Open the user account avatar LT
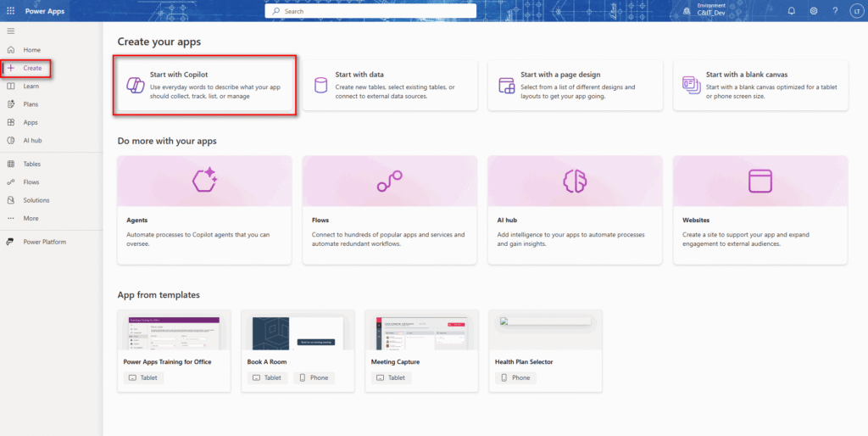 point(854,11)
